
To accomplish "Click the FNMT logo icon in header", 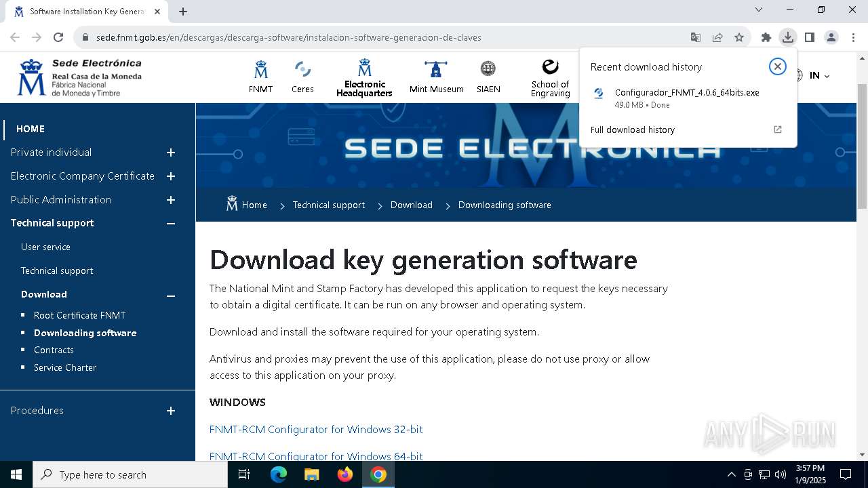I will [x=260, y=69].
